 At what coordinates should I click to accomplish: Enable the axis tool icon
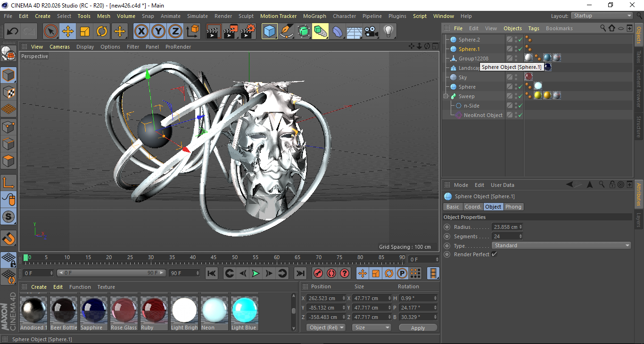tap(8, 182)
